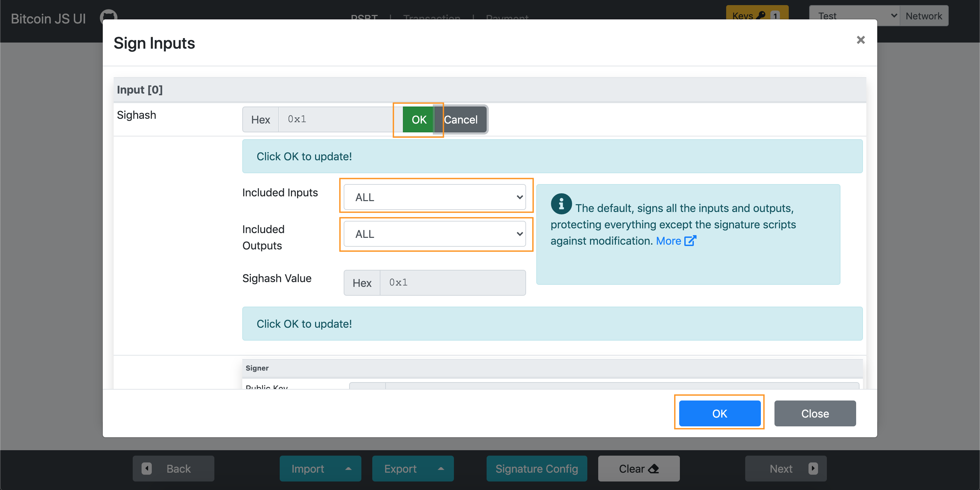Close the Sign Inputs dialog with X
The width and height of the screenshot is (980, 490).
click(x=861, y=40)
